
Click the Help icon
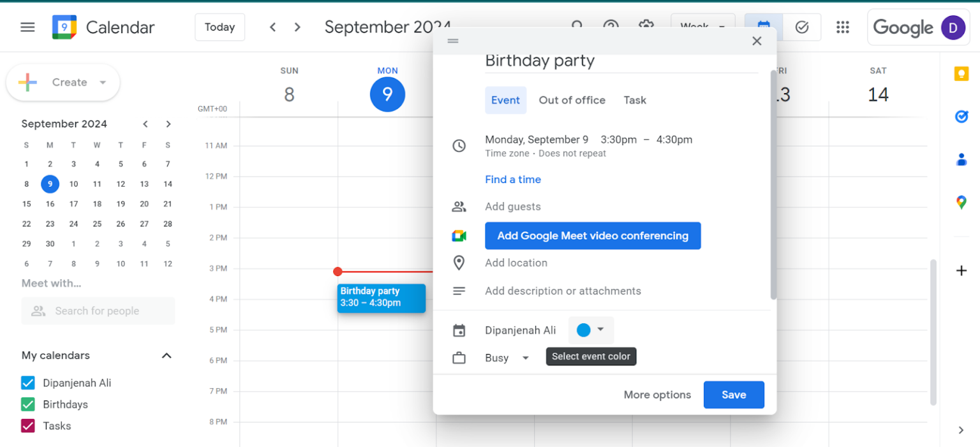coord(611,27)
